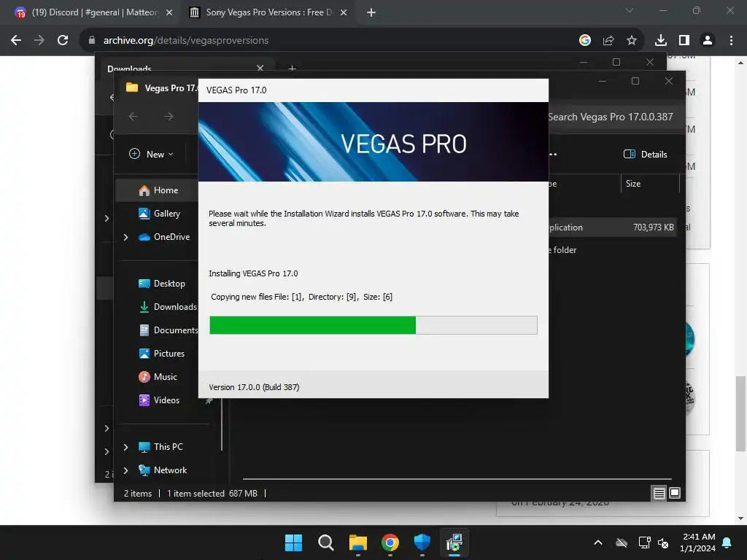Open the notification bell in taskbar
This screenshot has width=747, height=560.
pyautogui.click(x=727, y=542)
